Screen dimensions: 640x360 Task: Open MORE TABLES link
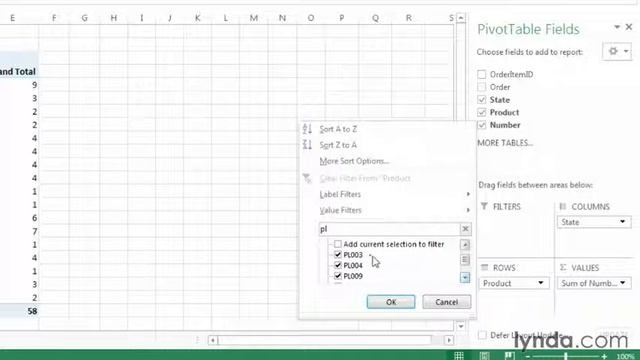505,143
